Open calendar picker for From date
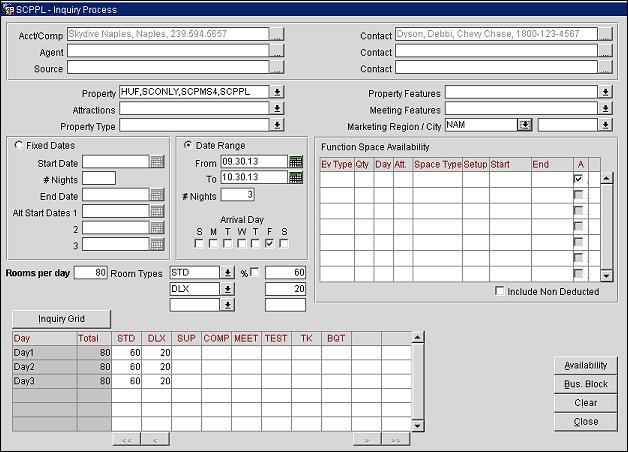The image size is (628, 452). click(295, 161)
